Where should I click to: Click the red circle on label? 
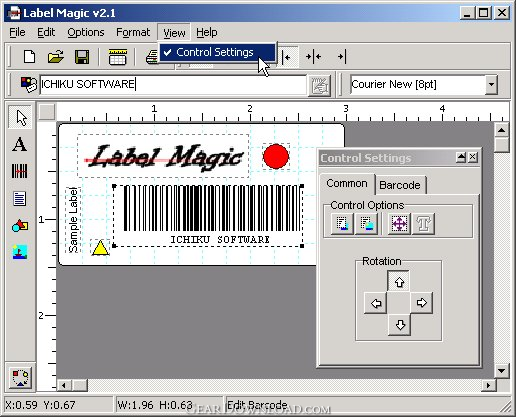click(x=276, y=156)
